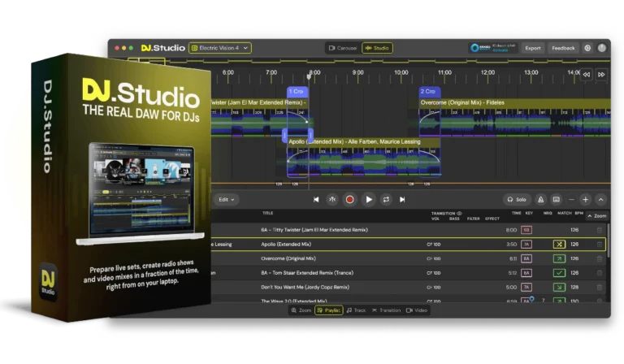Screen dimensions: 624x364
Task: Start recording with the red record button
Action: [x=350, y=200]
